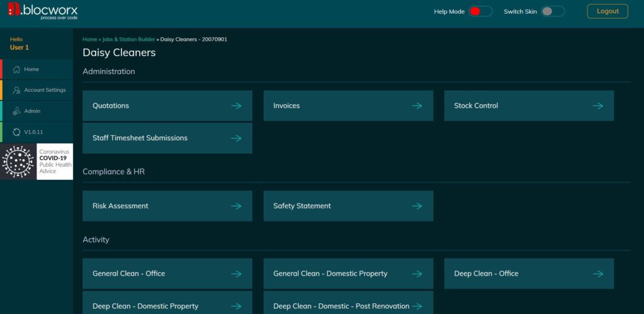Click the Jobs & Station Builder breadcrumb link
Viewport: 644px width, 314px height.
[128, 40]
